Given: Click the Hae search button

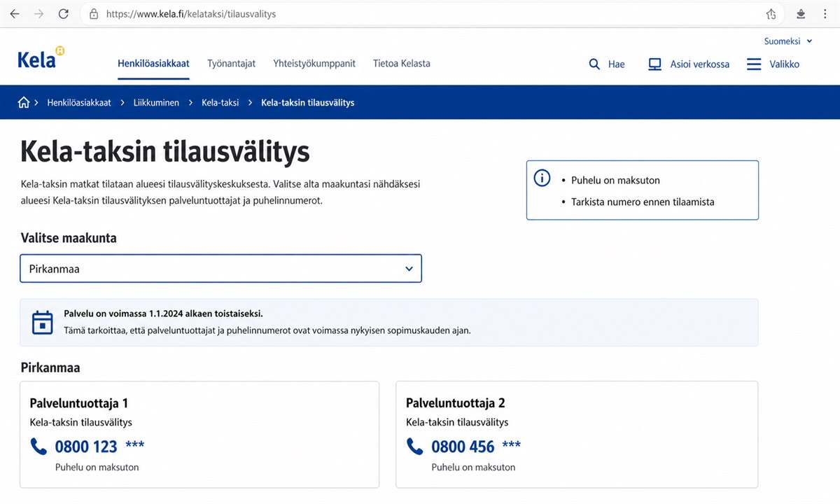Looking at the screenshot, I should coord(606,64).
